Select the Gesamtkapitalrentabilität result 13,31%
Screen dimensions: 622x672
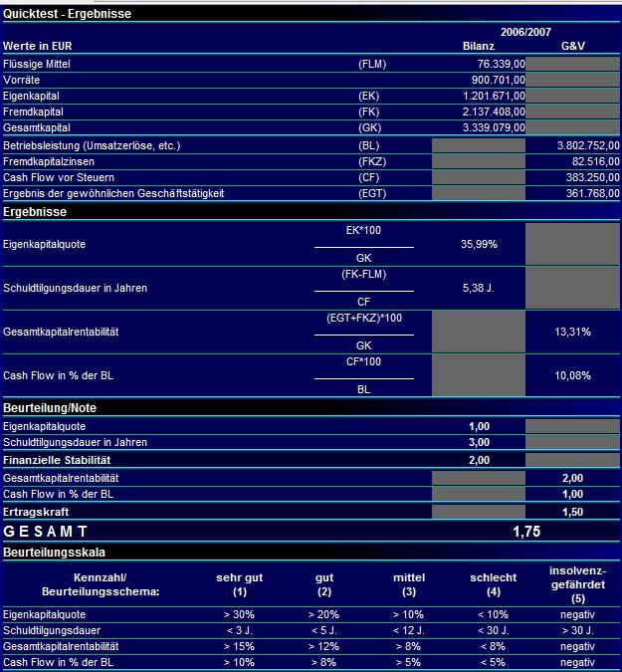click(x=572, y=332)
